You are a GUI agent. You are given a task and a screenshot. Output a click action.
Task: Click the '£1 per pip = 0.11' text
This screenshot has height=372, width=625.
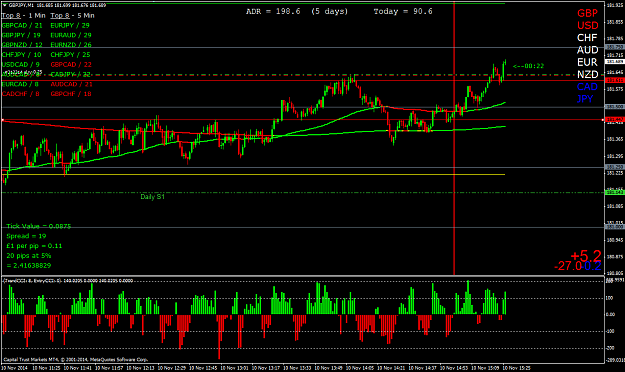click(34, 246)
